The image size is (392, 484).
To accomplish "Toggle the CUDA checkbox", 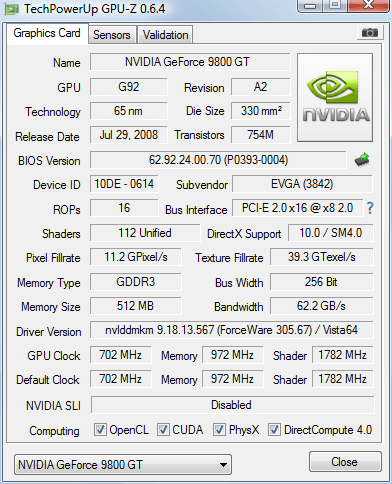I will pyautogui.click(x=163, y=430).
